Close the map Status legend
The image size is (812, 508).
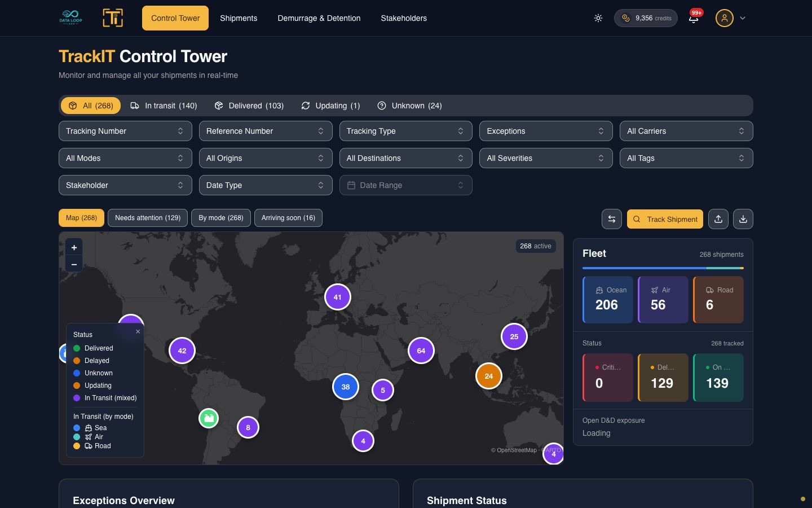[138, 331]
